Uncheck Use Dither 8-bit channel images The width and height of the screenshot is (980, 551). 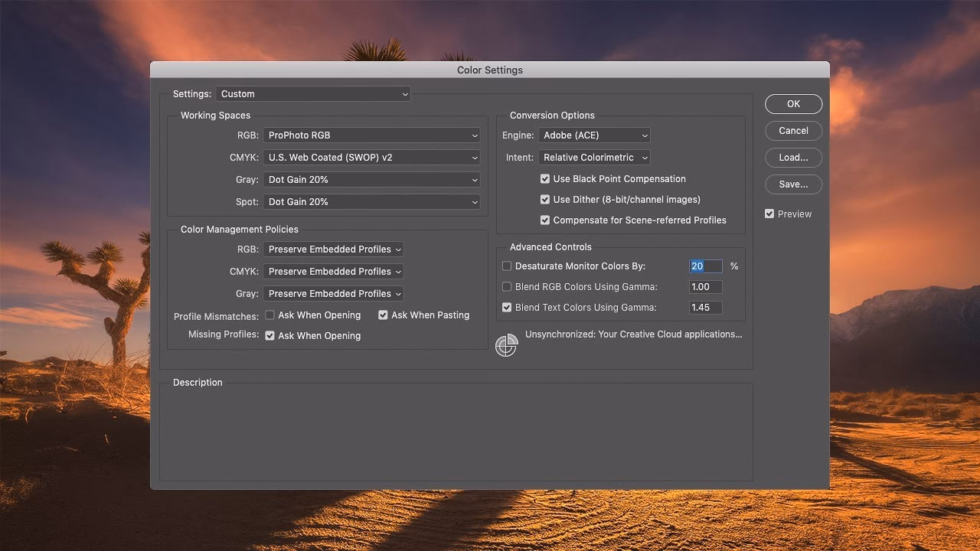(545, 199)
